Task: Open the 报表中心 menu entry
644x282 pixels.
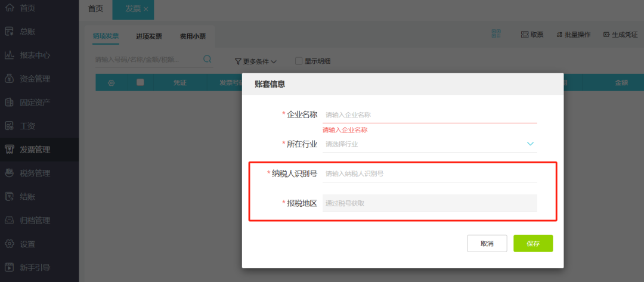Action: tap(35, 55)
